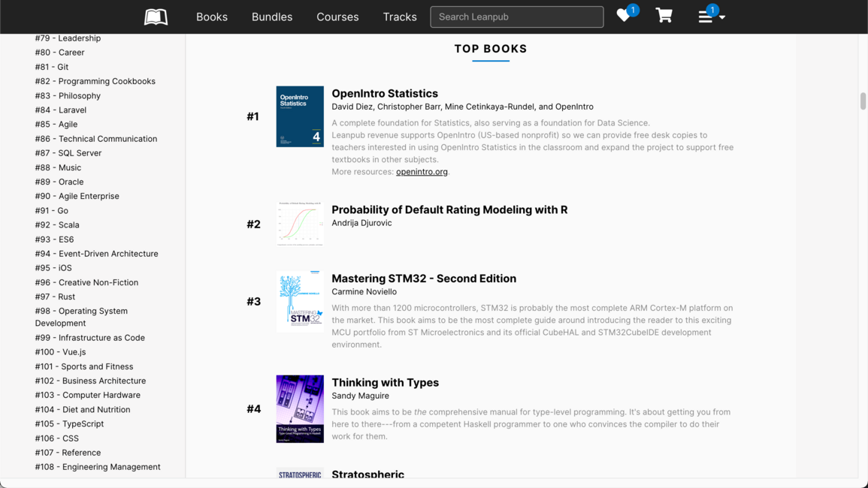Open the shopping cart icon
Image resolution: width=868 pixels, height=488 pixels.
[x=664, y=16]
